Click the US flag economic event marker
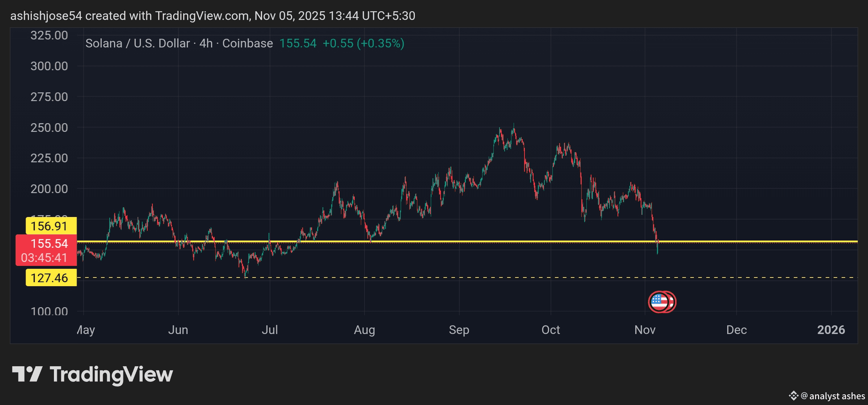This screenshot has width=868, height=405. 659,302
